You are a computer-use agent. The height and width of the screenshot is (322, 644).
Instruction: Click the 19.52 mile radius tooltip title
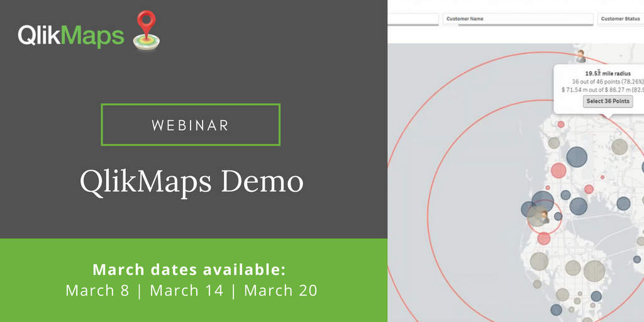tap(608, 74)
